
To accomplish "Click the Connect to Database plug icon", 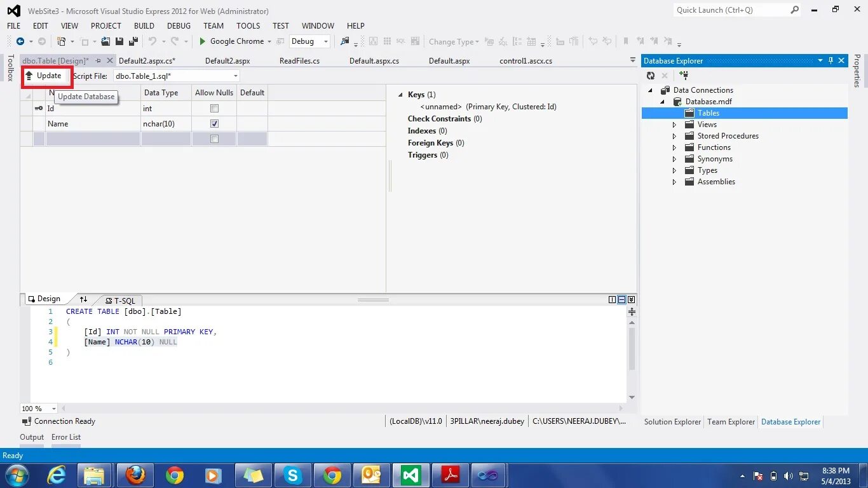I will coord(684,75).
